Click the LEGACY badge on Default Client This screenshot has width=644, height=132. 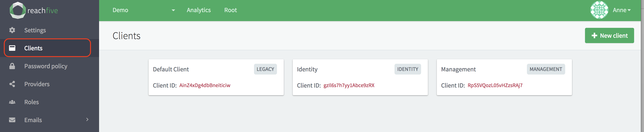tap(265, 69)
